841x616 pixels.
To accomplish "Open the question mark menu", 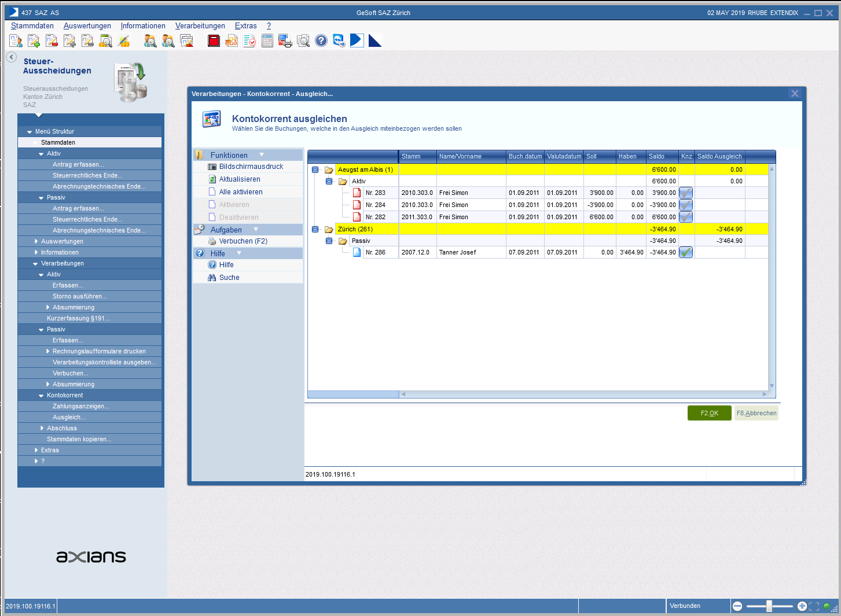I will (x=269, y=25).
